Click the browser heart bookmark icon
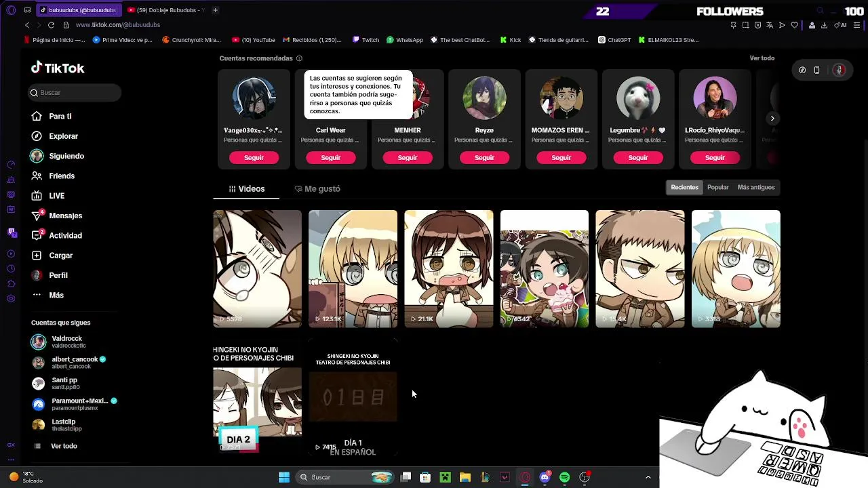 click(x=794, y=25)
